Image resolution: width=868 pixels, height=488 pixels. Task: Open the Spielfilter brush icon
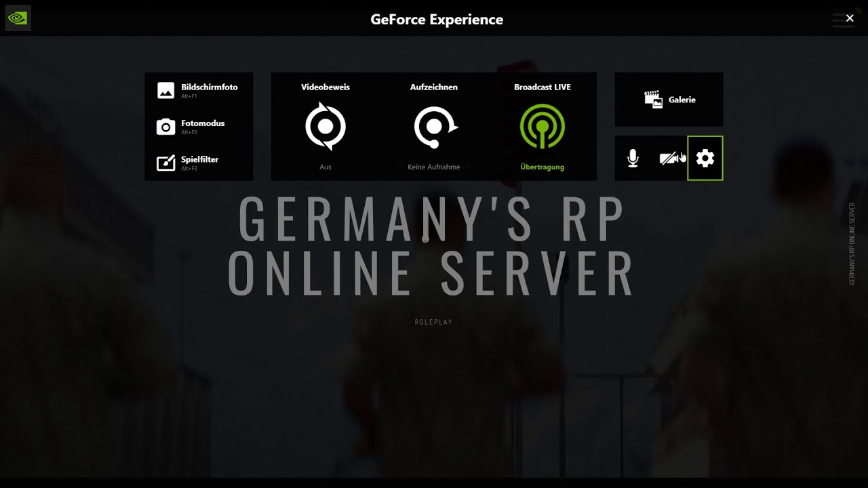166,163
